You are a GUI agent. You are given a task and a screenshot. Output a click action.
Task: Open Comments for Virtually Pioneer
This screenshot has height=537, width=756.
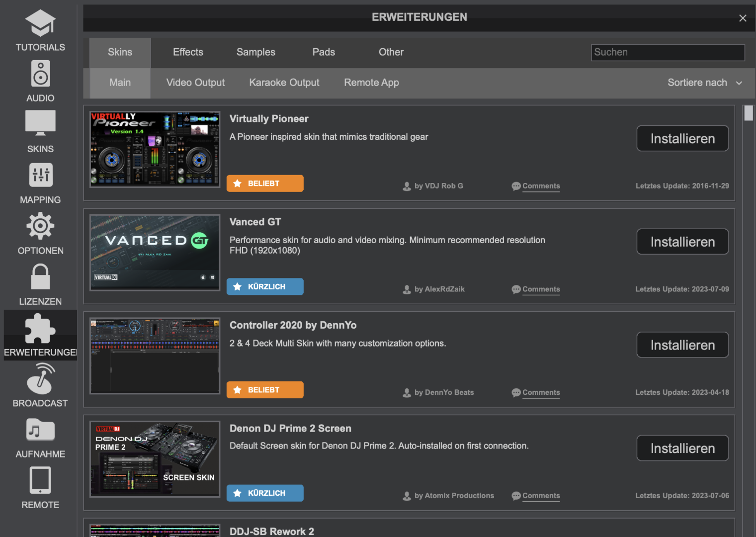coord(541,186)
